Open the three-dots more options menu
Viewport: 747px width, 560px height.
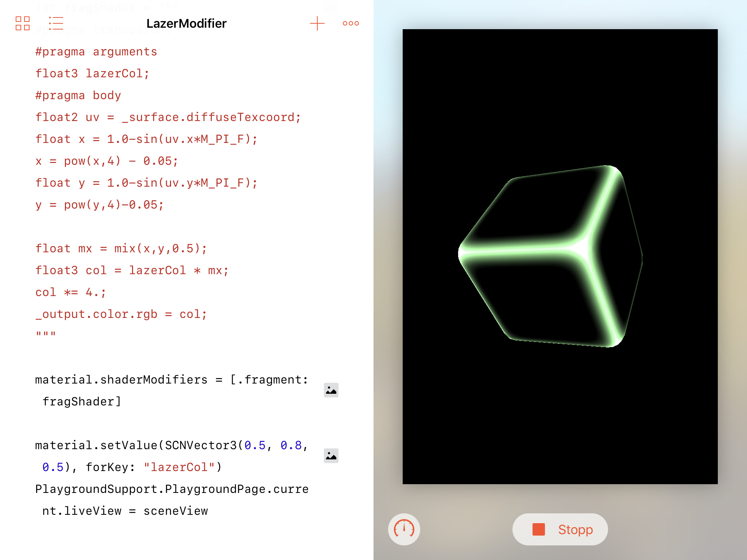(x=351, y=23)
